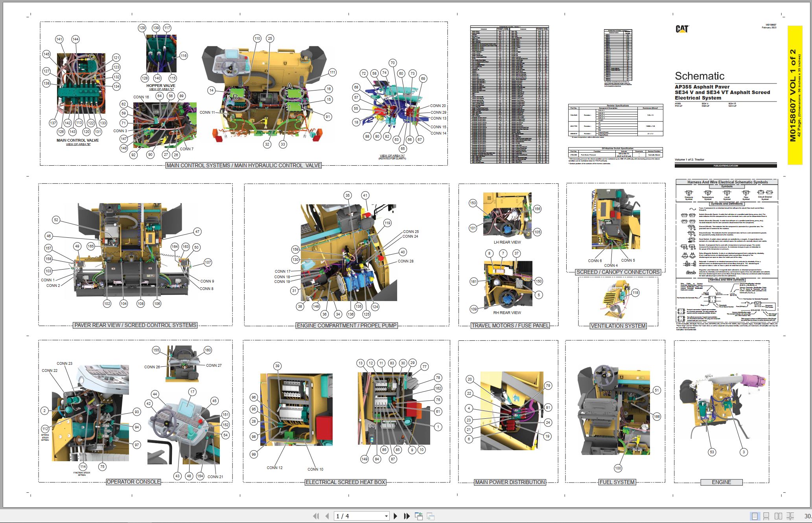812x523 pixels.
Task: Select the FUEL SYSTEM label
Action: pyautogui.click(x=617, y=482)
